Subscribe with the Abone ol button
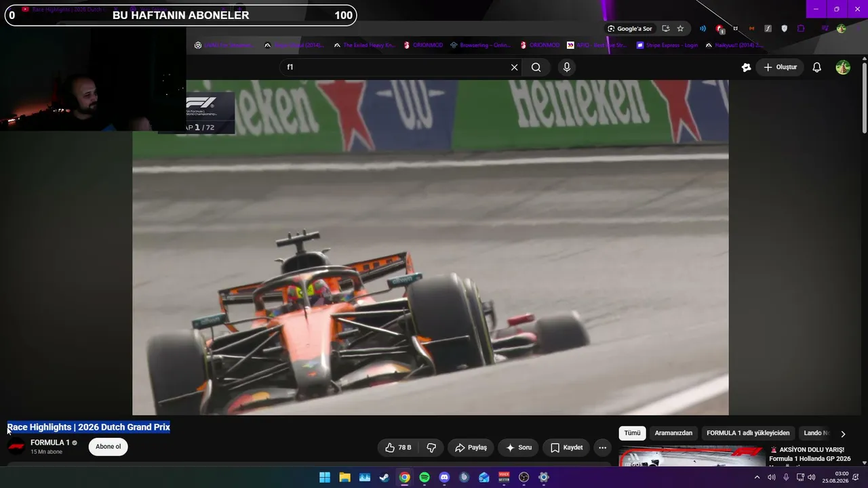 coord(108,447)
